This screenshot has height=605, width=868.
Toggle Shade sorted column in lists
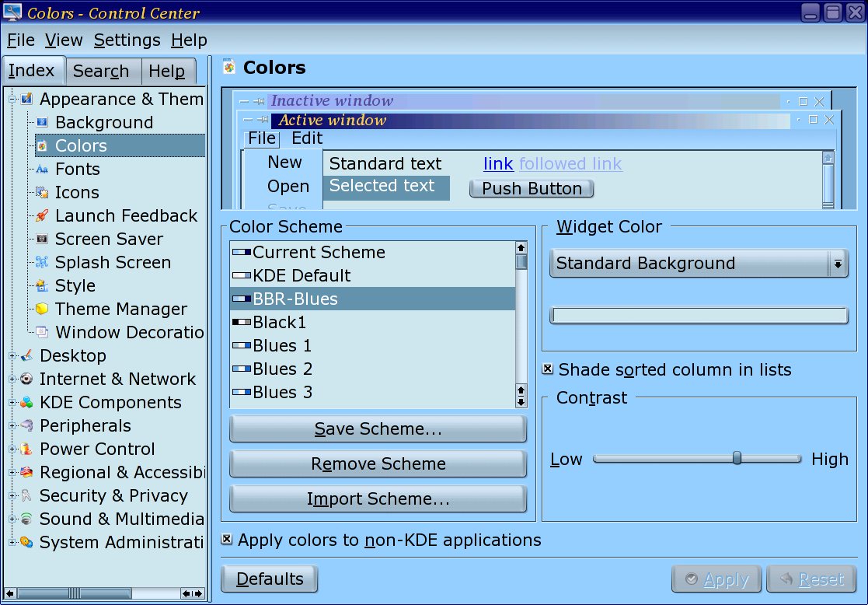548,369
